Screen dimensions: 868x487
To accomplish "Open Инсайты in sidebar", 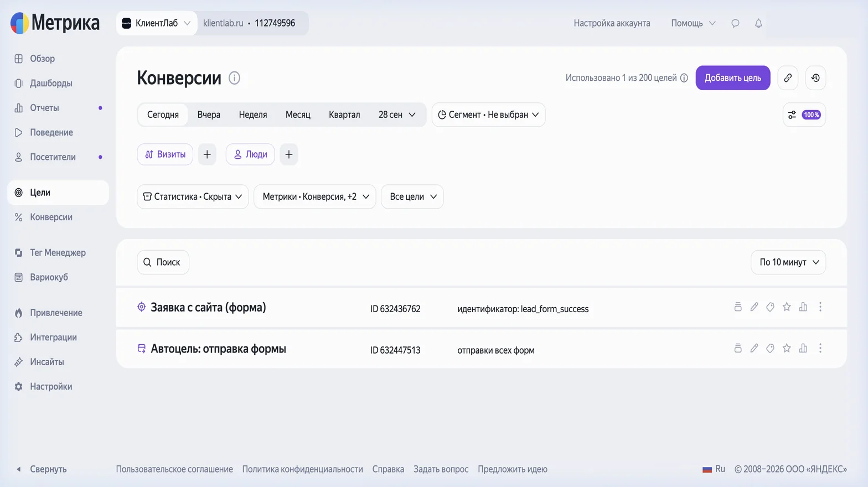I will 58,362.
